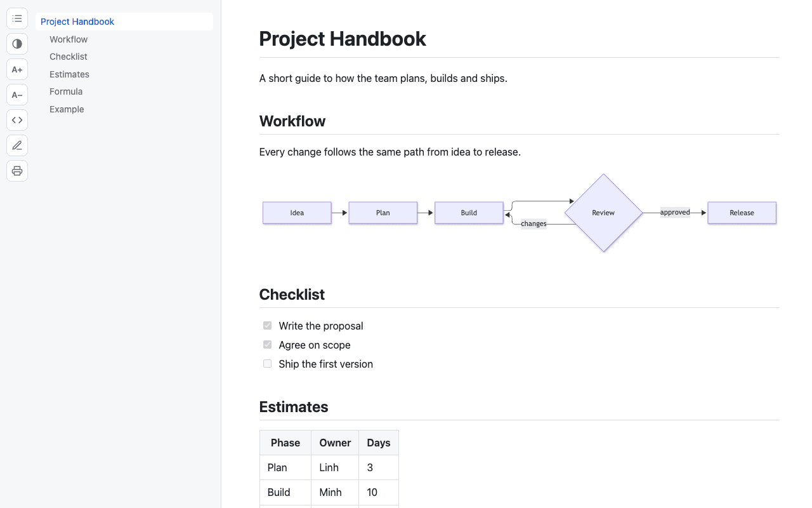Click the Plan node in the diagram
This screenshot has height=508, width=812.
pos(383,213)
